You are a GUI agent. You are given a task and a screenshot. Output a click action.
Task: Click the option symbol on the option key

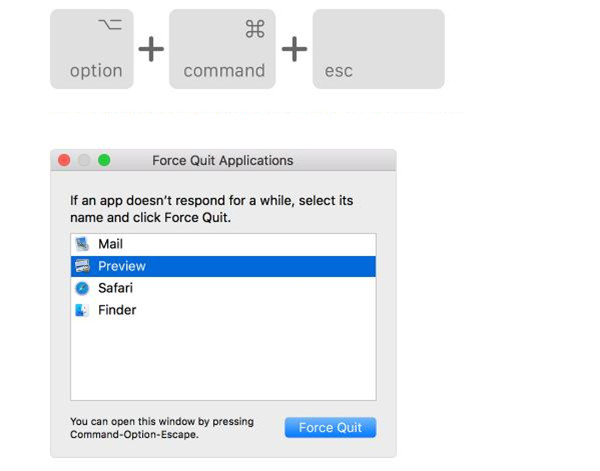coord(110,25)
